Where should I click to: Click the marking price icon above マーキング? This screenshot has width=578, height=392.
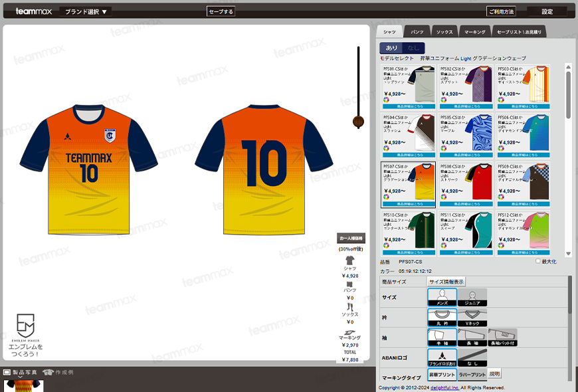[x=350, y=332]
